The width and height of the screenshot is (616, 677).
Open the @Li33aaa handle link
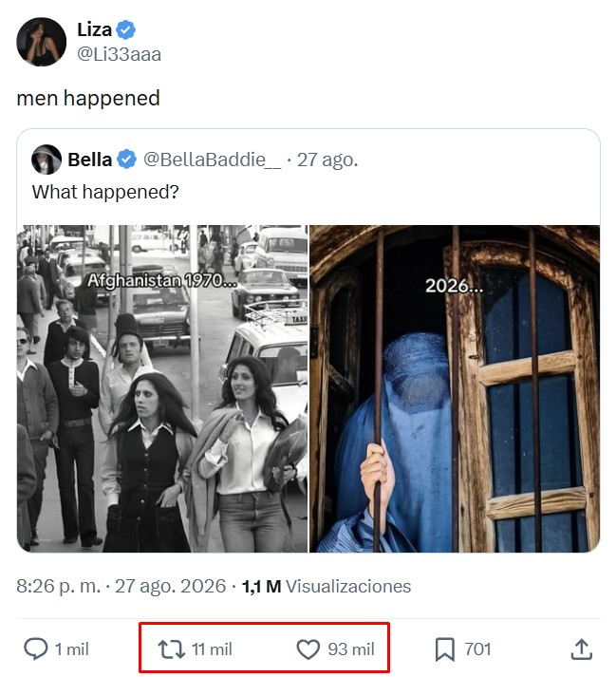(120, 54)
